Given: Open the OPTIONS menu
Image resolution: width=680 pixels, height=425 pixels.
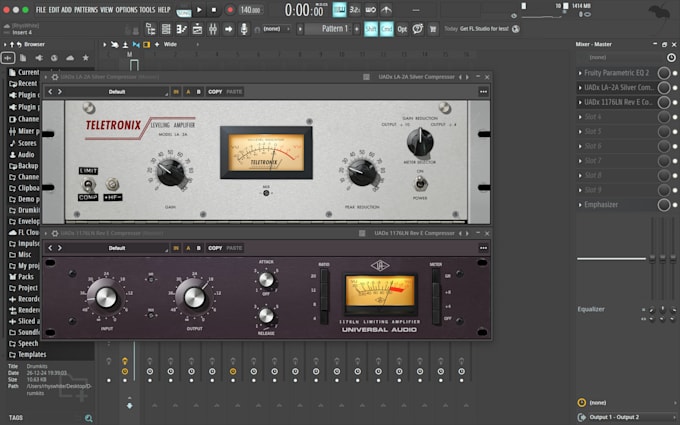Looking at the screenshot, I should (x=126, y=10).
